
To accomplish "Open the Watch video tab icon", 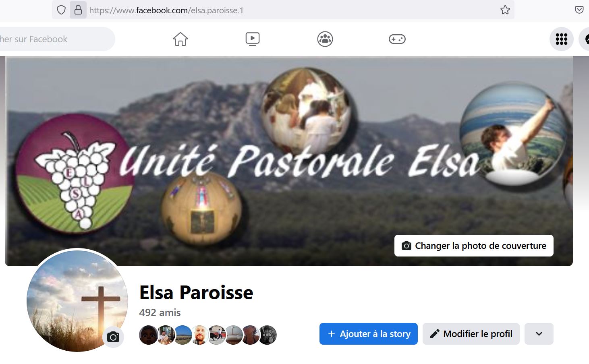I will point(253,39).
